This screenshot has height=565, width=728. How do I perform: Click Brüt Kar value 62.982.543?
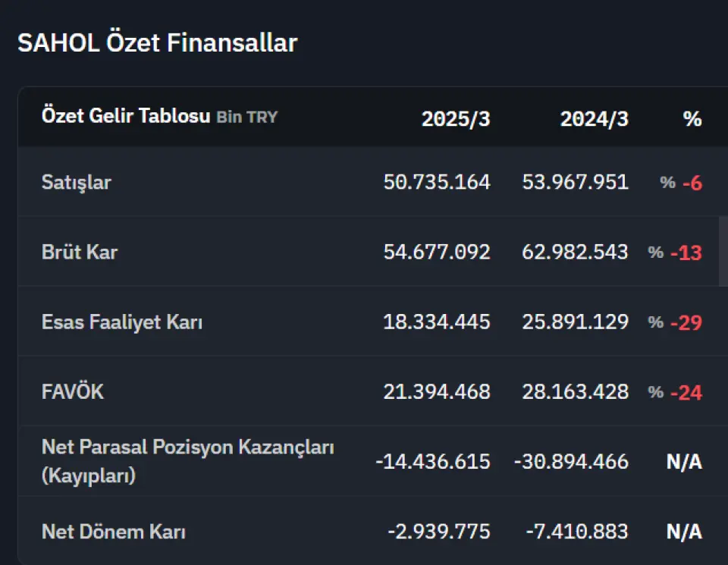click(575, 252)
